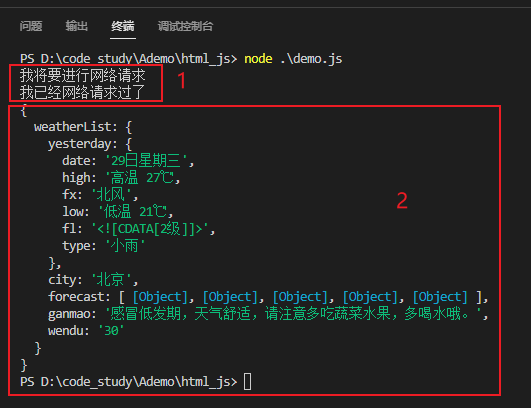The height and width of the screenshot is (408, 531).
Task: Click the ganmao text '感冒低发期'
Action: pos(145,314)
